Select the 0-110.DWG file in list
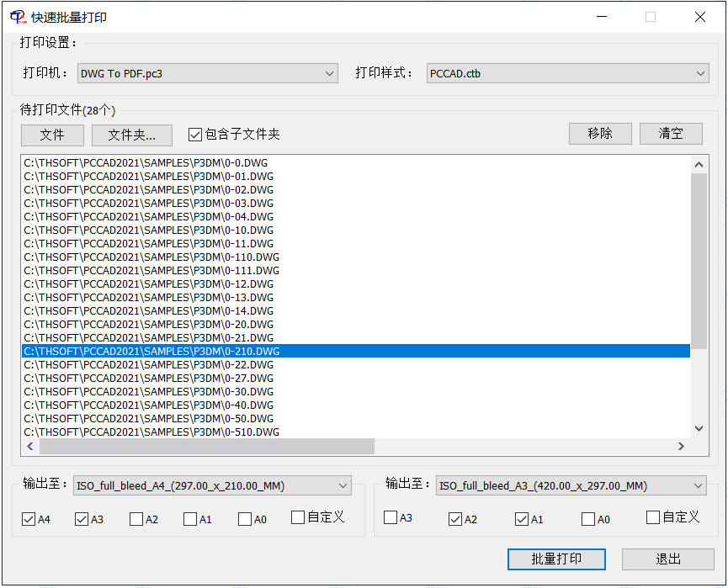 pos(151,257)
